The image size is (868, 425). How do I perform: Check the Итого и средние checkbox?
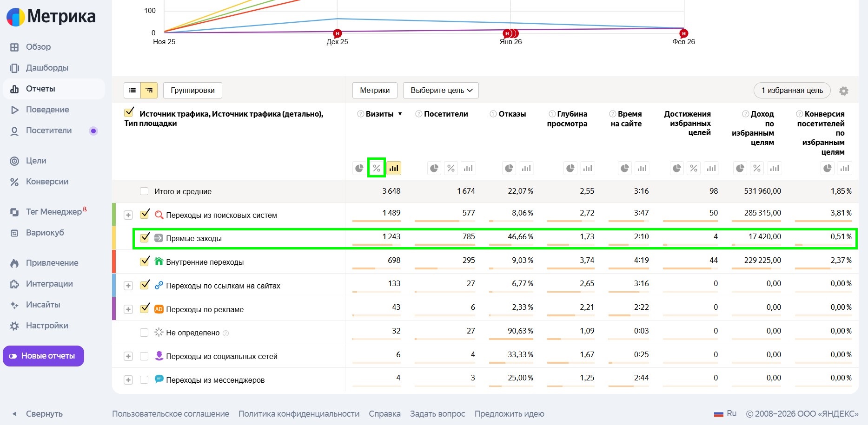tap(144, 191)
